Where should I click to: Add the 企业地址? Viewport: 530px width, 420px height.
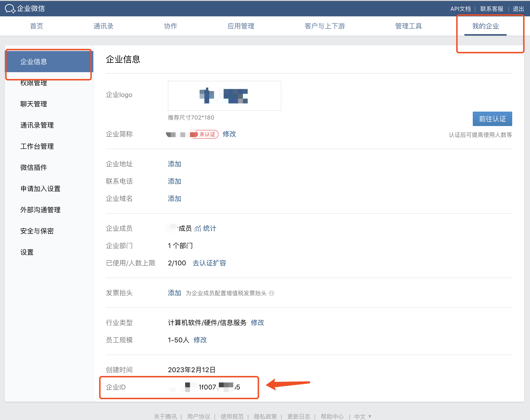(x=174, y=164)
